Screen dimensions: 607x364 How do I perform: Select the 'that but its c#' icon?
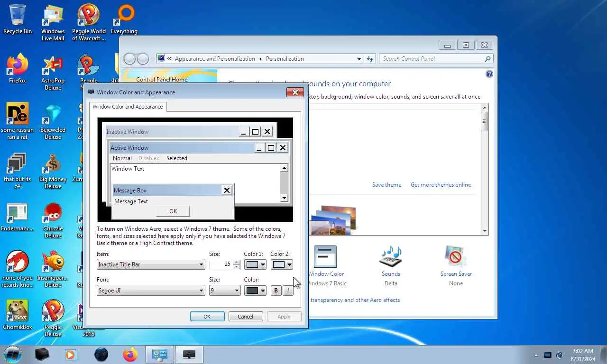click(18, 171)
